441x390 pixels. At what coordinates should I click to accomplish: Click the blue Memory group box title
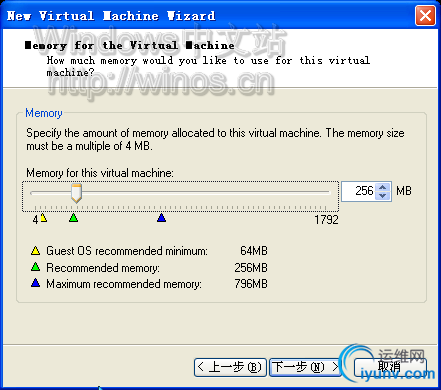point(44,113)
